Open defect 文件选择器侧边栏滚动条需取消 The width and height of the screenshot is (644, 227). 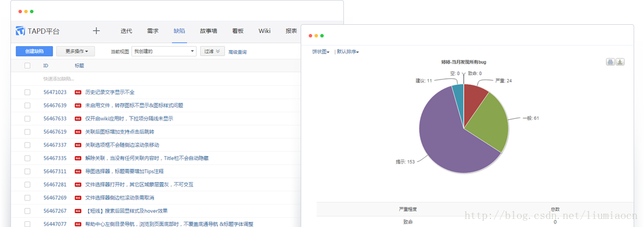[x=119, y=198]
